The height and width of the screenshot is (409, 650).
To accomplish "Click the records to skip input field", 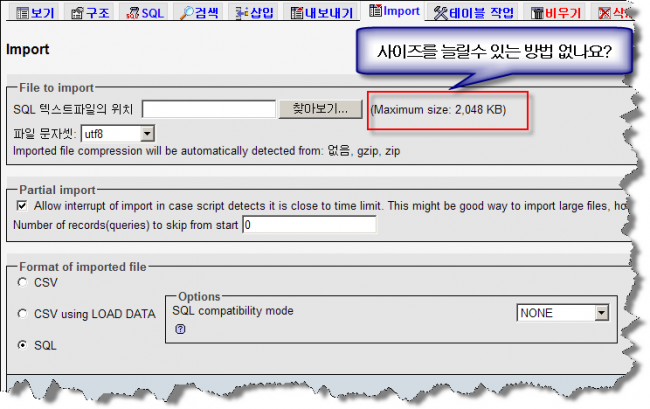I will [x=309, y=225].
